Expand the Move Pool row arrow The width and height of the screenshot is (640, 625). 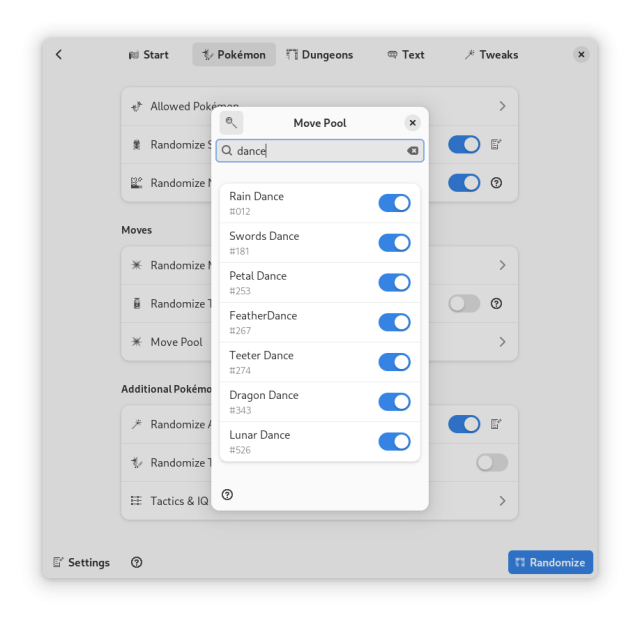501,342
